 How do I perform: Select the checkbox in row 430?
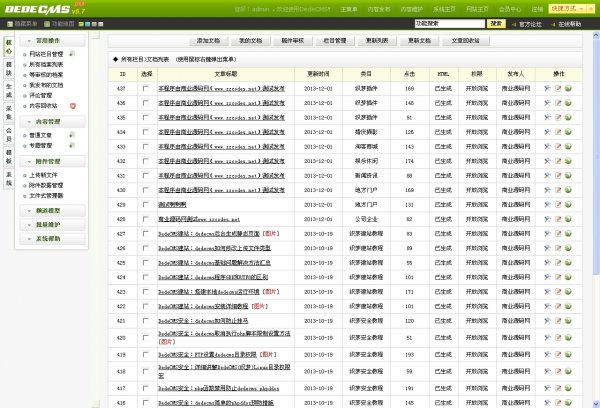pyautogui.click(x=145, y=190)
